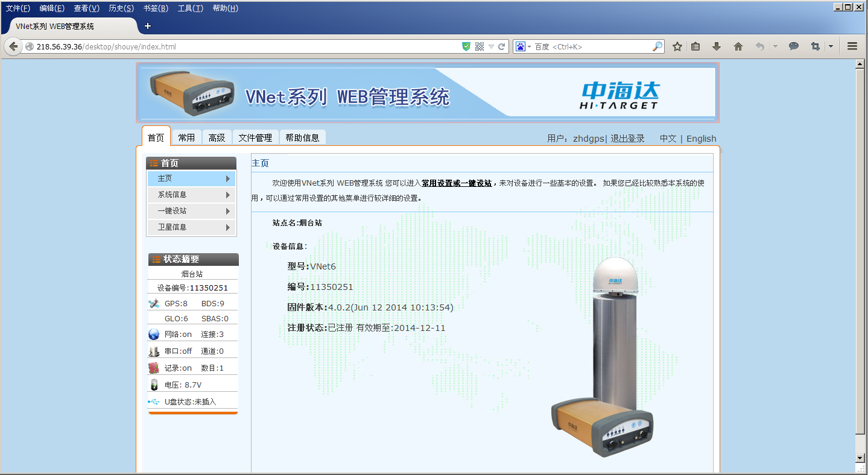Click the 固件版本 4.0.2 text line
This screenshot has height=475, width=868.
[370, 307]
